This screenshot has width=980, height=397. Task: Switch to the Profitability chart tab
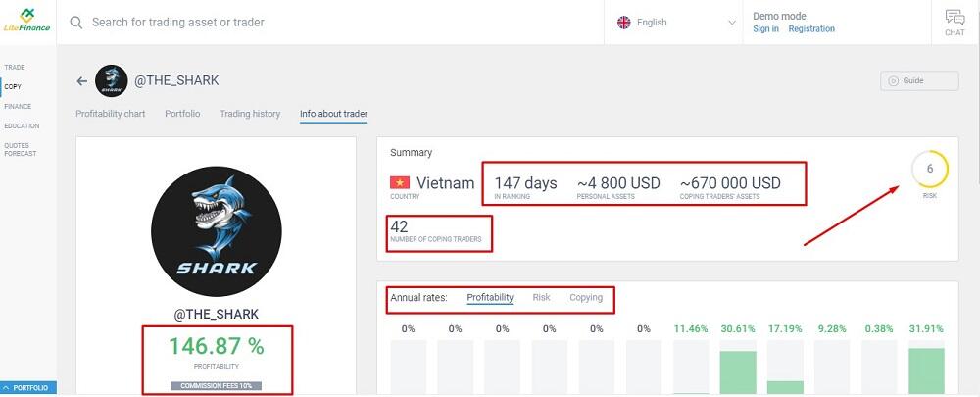[x=111, y=114]
